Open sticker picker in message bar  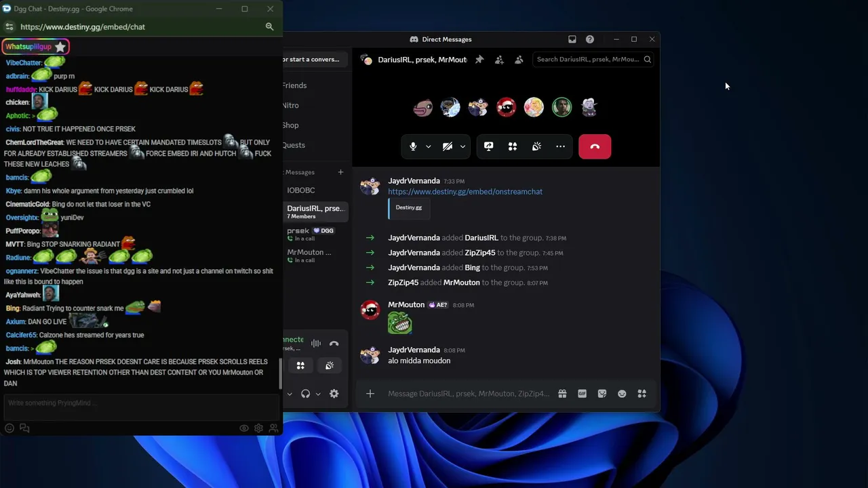click(x=602, y=394)
